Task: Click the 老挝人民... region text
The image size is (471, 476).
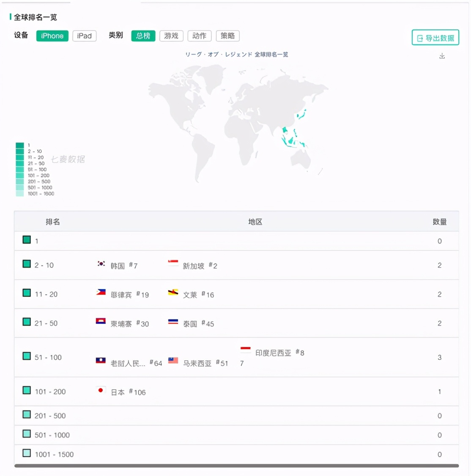Action: pyautogui.click(x=128, y=364)
